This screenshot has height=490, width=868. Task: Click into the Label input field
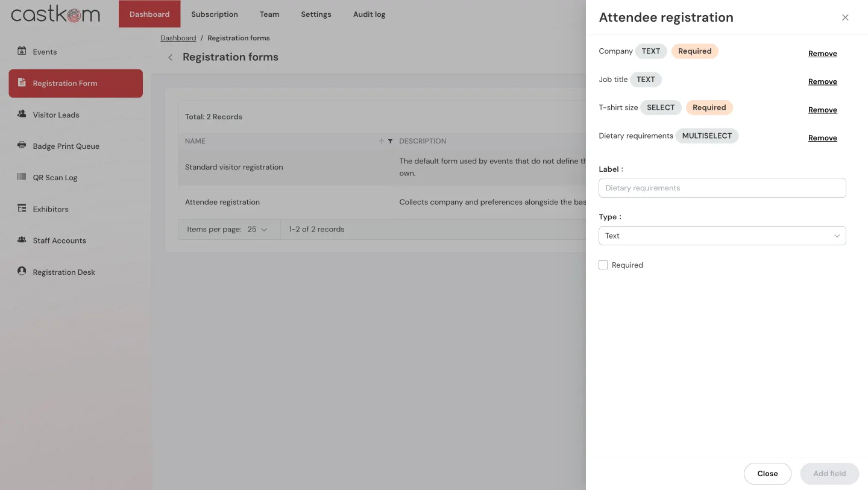pyautogui.click(x=722, y=187)
